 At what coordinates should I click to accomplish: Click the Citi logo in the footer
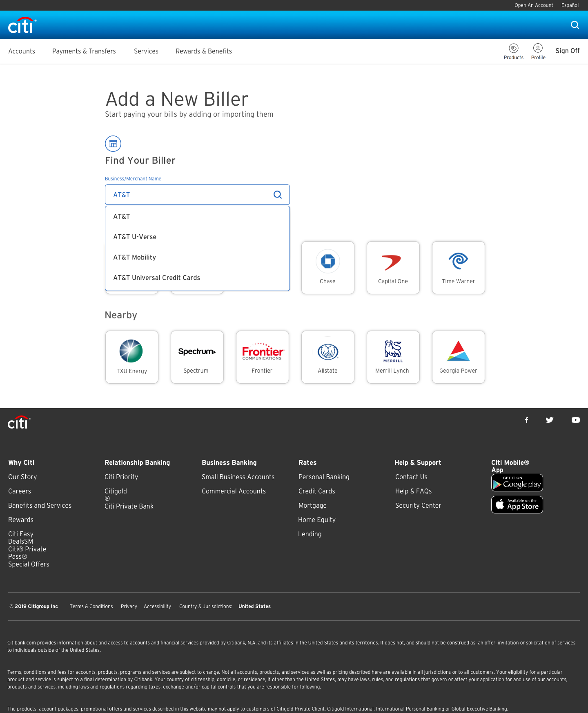pyautogui.click(x=19, y=422)
